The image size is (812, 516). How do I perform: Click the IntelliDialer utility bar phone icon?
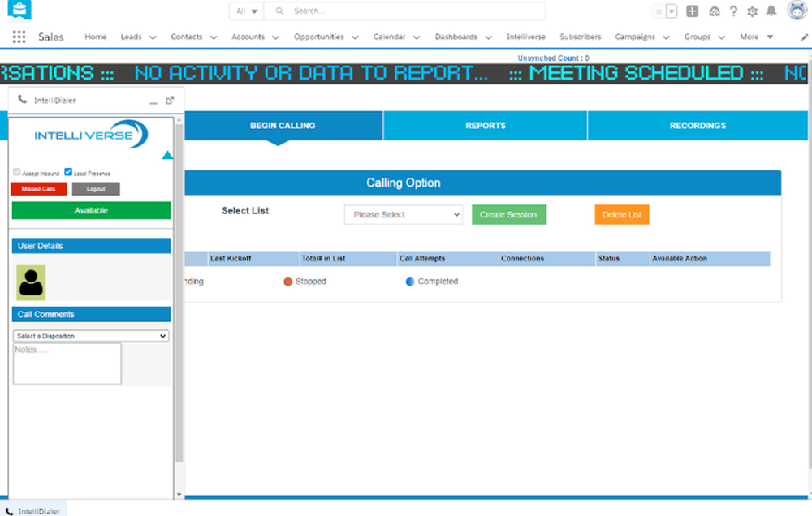9,511
